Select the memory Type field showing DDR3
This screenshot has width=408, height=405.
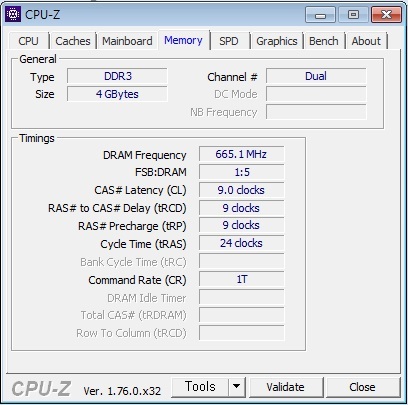[117, 76]
